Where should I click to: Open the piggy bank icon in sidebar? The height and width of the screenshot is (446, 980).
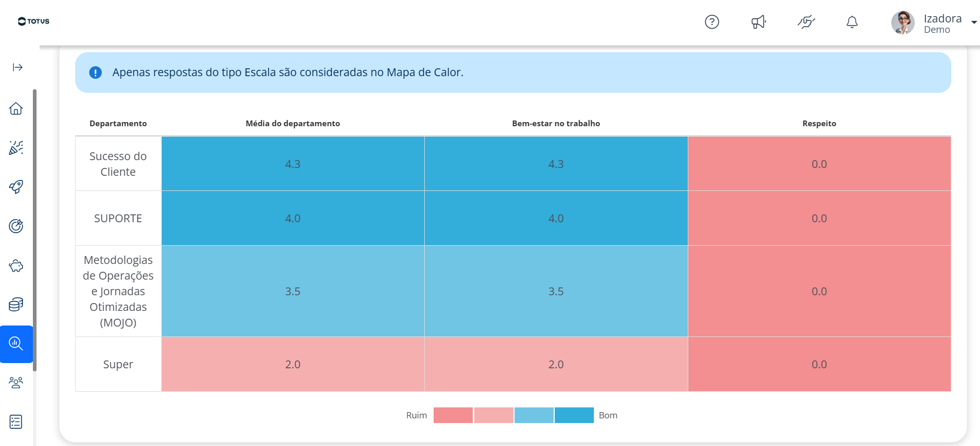click(16, 266)
